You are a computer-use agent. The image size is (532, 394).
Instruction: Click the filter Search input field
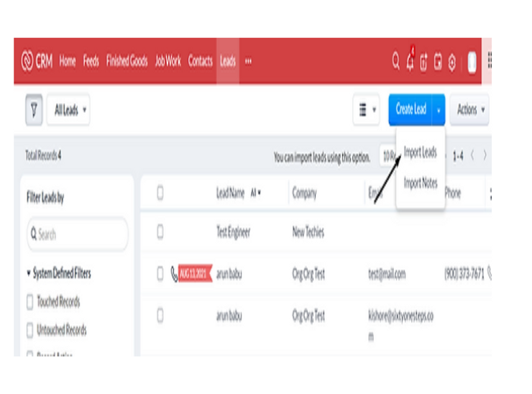[x=78, y=234]
